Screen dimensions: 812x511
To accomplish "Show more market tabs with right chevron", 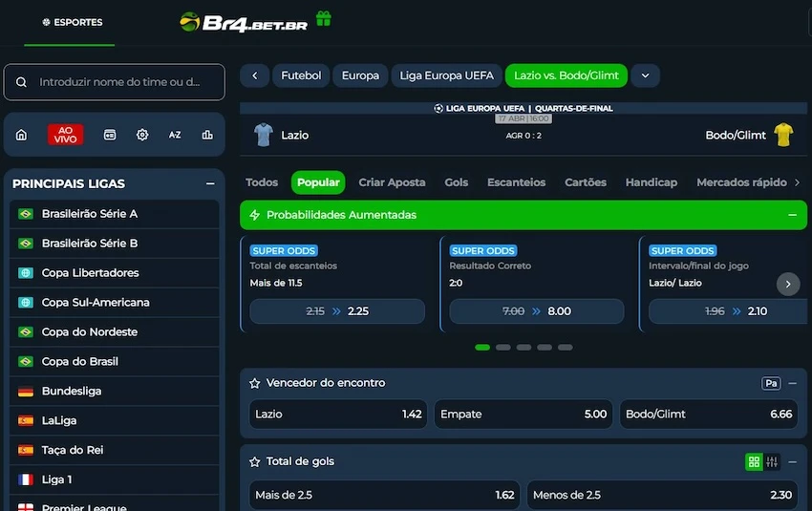I will pos(797,182).
